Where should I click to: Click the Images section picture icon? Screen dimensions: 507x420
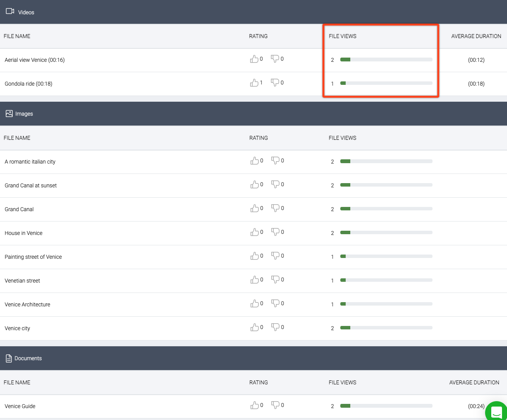9,114
